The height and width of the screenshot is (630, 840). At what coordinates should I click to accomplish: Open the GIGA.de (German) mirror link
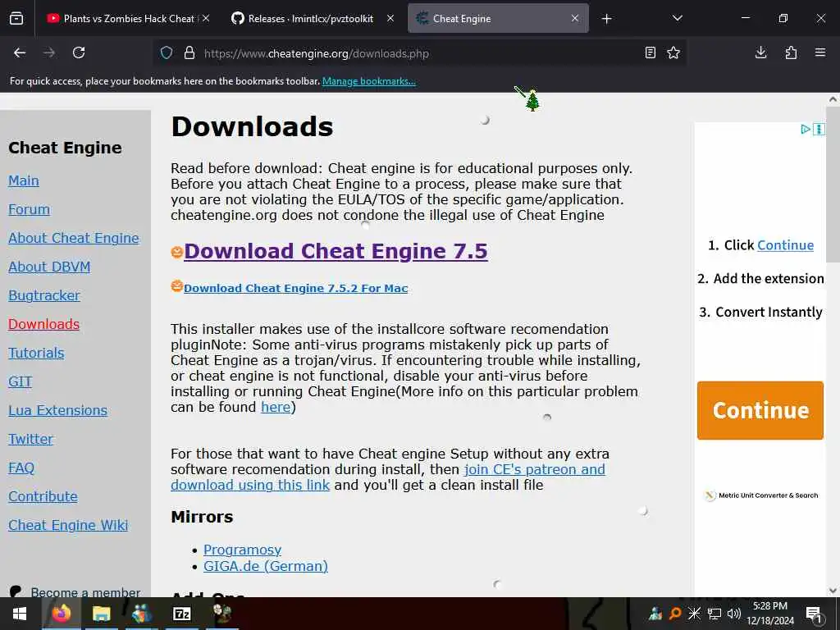point(266,566)
